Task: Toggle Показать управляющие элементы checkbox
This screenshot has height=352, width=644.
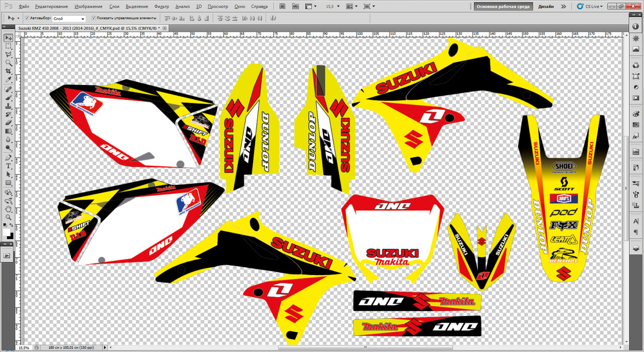Action: 94,18
